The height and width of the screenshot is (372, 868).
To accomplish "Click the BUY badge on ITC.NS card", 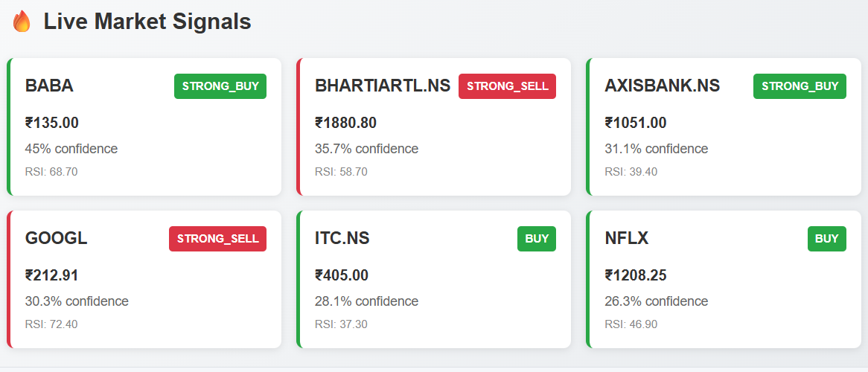I will click(x=537, y=239).
